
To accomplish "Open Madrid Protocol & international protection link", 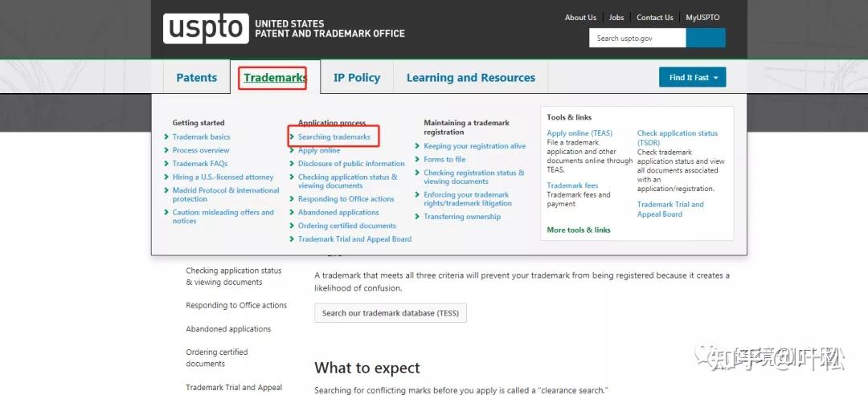I will coord(225,194).
